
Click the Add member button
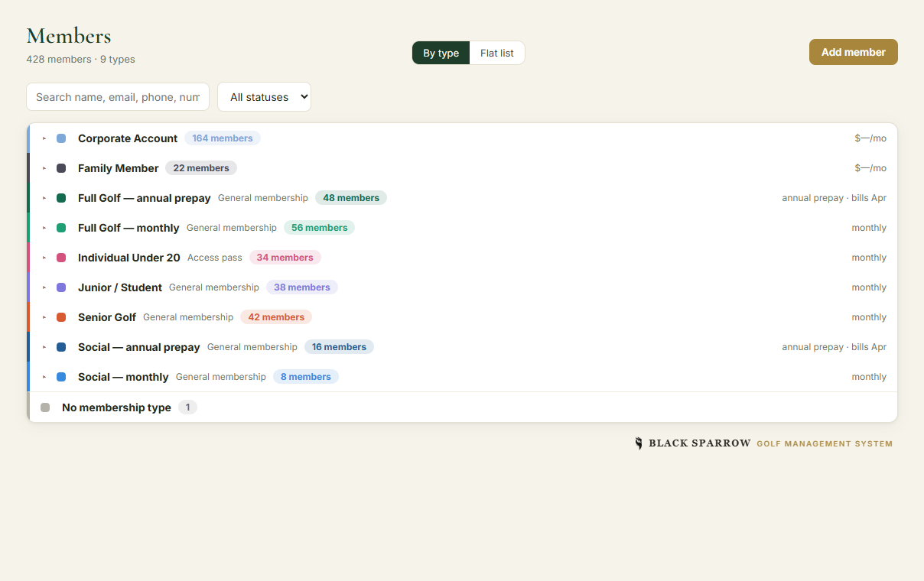[x=854, y=52]
